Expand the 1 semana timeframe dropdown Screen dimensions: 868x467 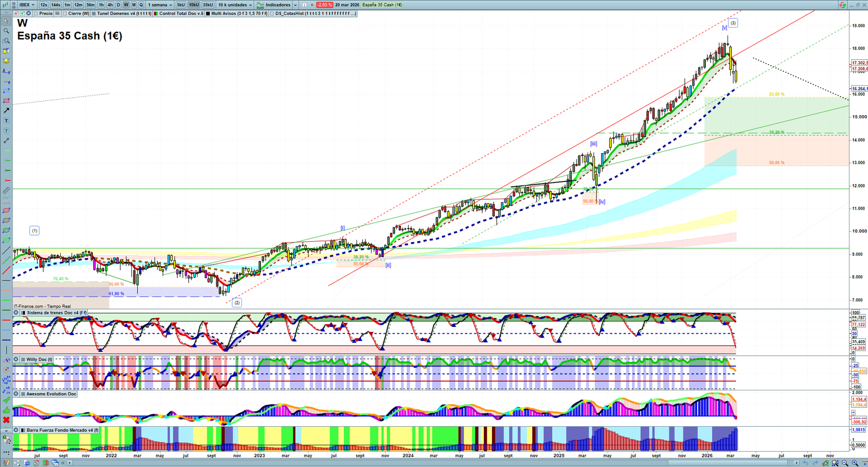[160, 5]
